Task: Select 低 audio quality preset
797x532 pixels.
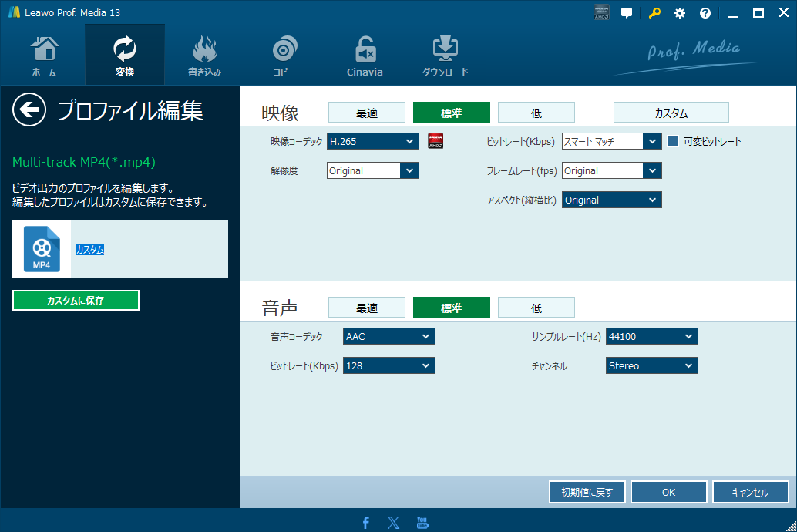Action: 536,308
